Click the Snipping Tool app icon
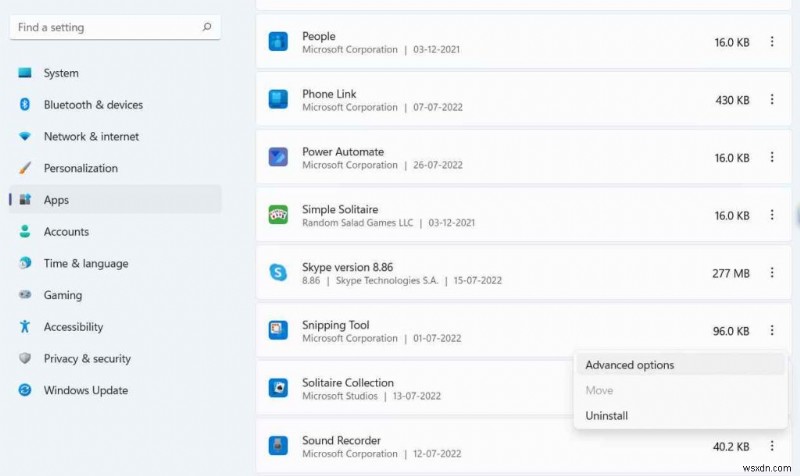The image size is (800, 476). coord(278,330)
